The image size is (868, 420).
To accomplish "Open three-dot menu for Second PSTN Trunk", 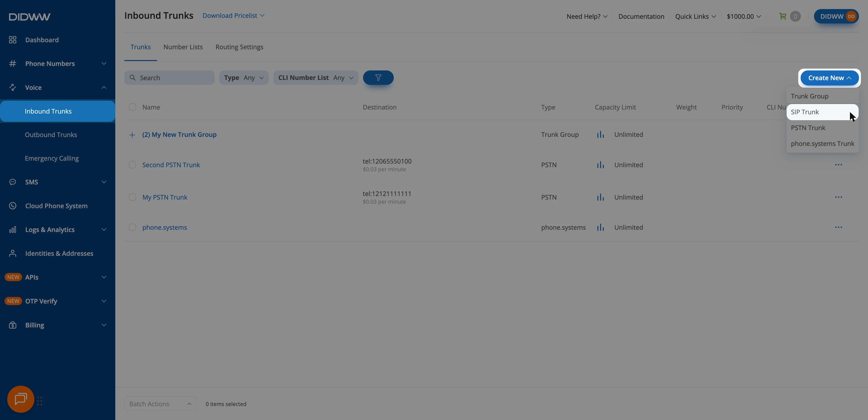I will [838, 165].
